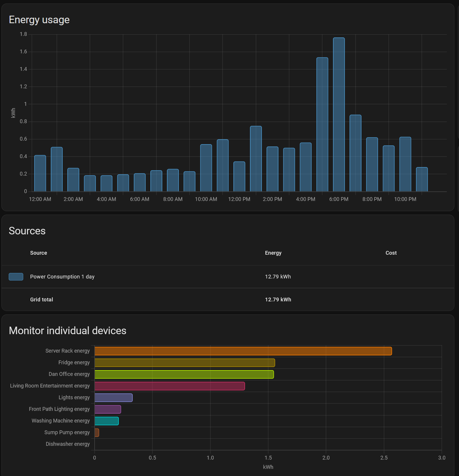Screen dimensions: 459x476
Task: Click the Sump Pump energy bar
Action: [x=97, y=432]
